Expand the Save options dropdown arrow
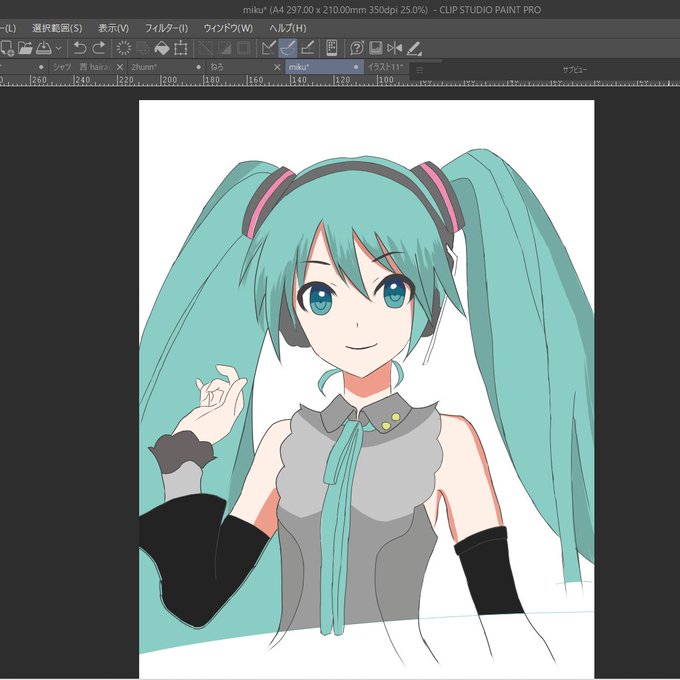The image size is (680, 680). pyautogui.click(x=59, y=48)
